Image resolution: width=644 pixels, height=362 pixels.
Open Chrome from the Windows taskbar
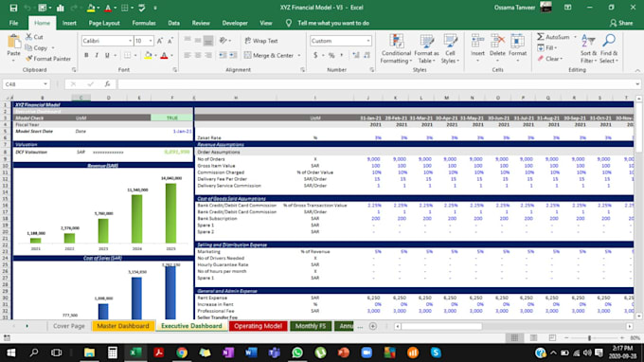tap(182, 353)
